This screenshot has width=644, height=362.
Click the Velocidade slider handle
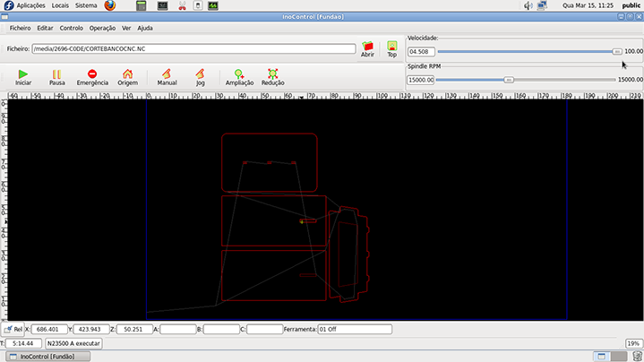(617, 51)
